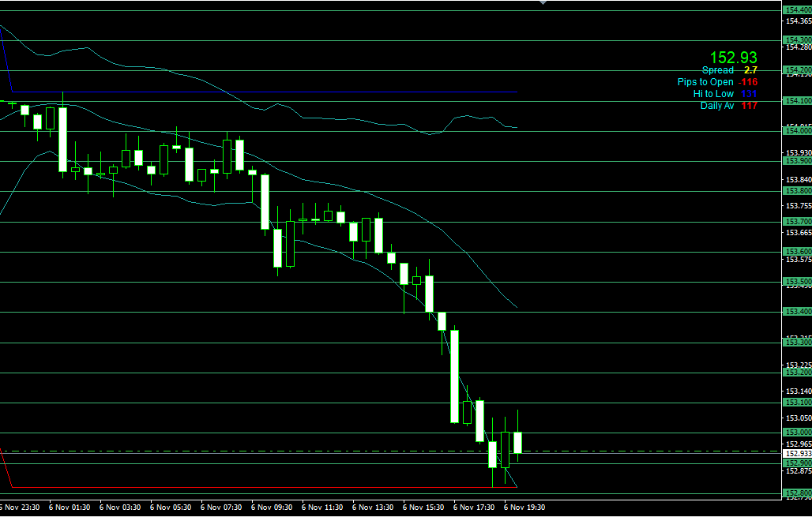Click the 6 Nov 19:30 time label
The height and width of the screenshot is (517, 812).
click(x=524, y=508)
